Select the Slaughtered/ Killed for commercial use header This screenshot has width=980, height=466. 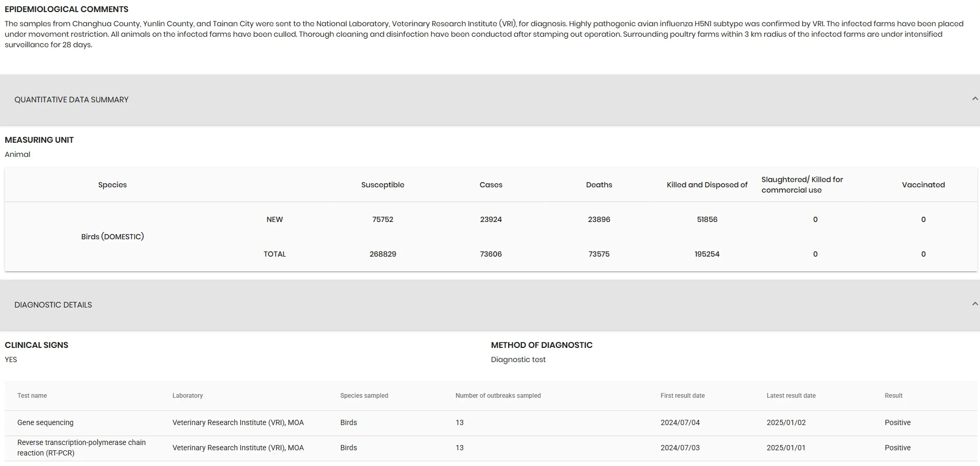(x=802, y=185)
